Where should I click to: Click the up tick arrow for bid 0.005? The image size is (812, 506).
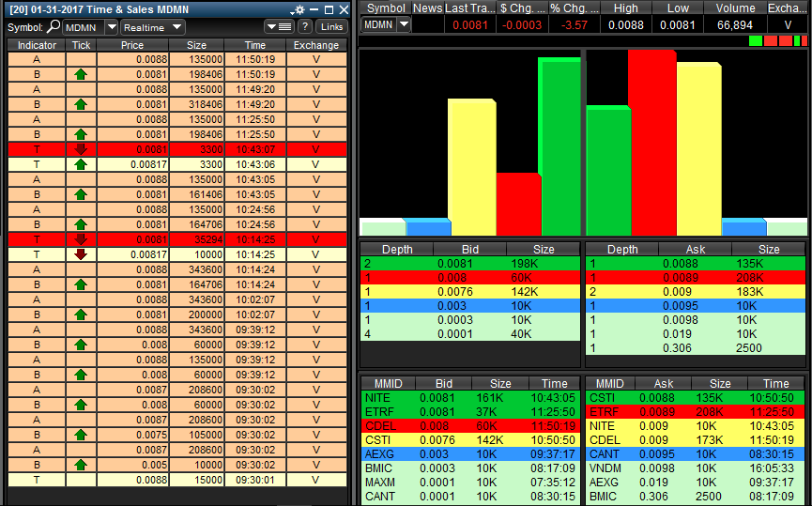pos(81,465)
